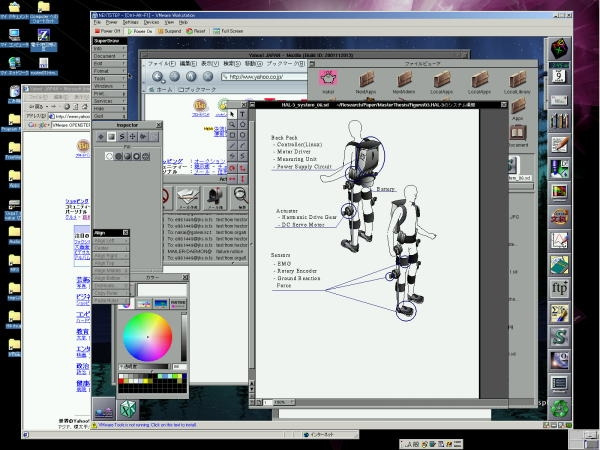
Task: Select the fifth pattern fill option
Action: pyautogui.click(x=146, y=156)
